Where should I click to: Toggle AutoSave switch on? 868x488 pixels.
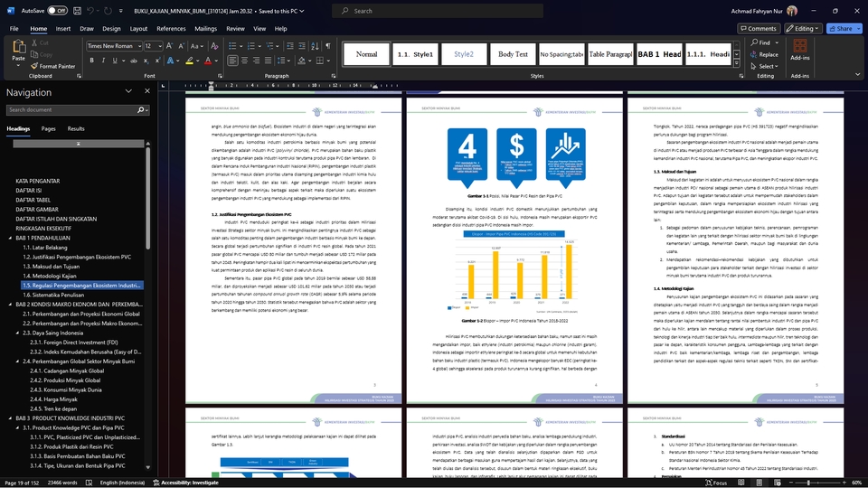click(57, 11)
